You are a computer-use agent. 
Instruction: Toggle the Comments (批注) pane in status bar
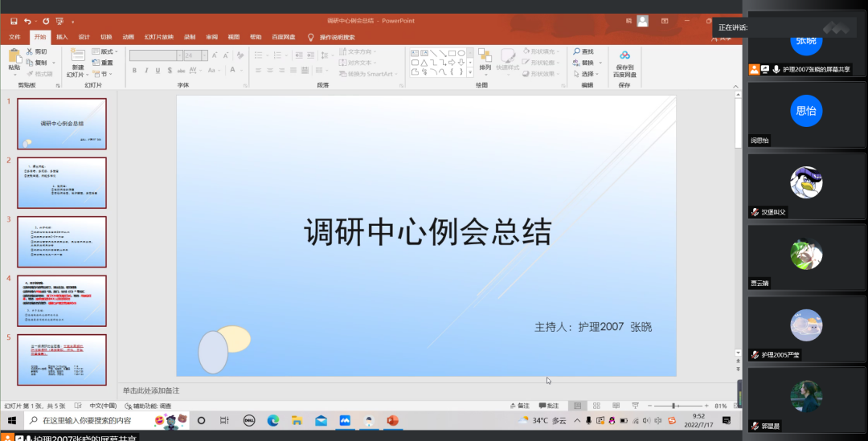click(549, 406)
